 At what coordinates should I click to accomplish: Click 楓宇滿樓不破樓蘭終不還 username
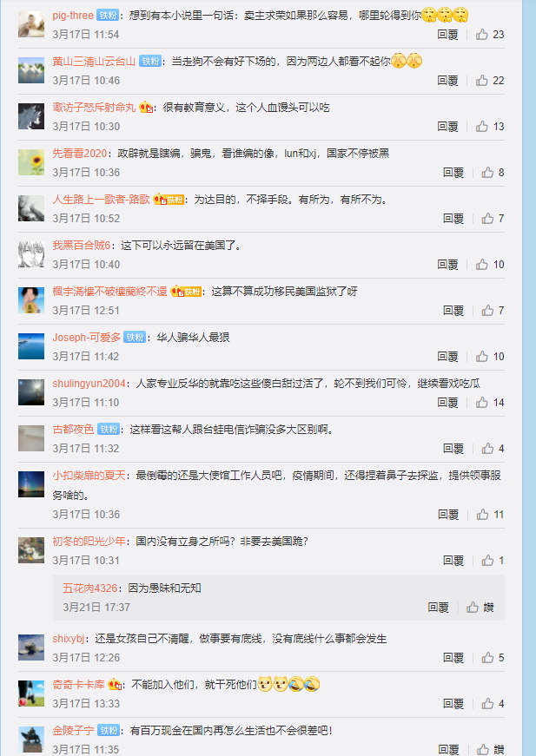pyautogui.click(x=109, y=292)
